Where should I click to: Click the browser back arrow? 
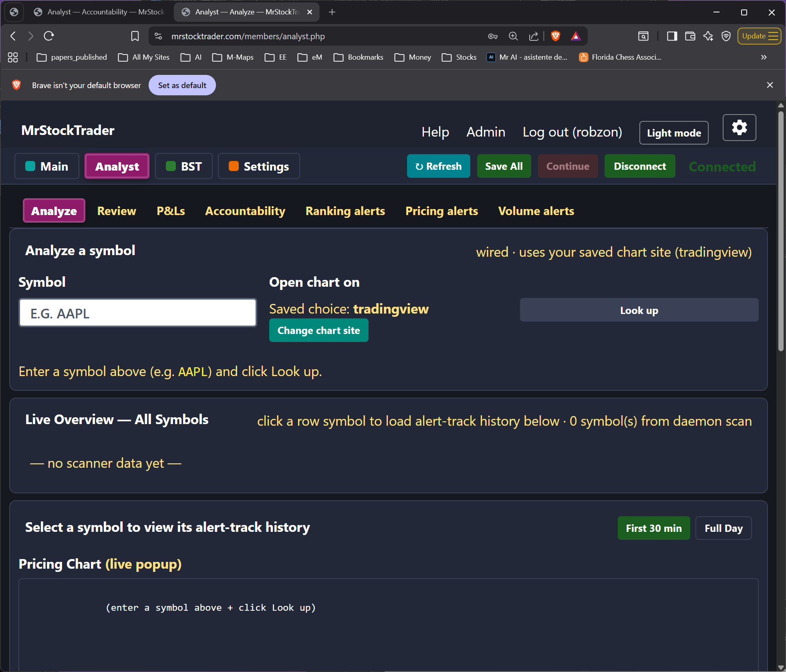[13, 36]
